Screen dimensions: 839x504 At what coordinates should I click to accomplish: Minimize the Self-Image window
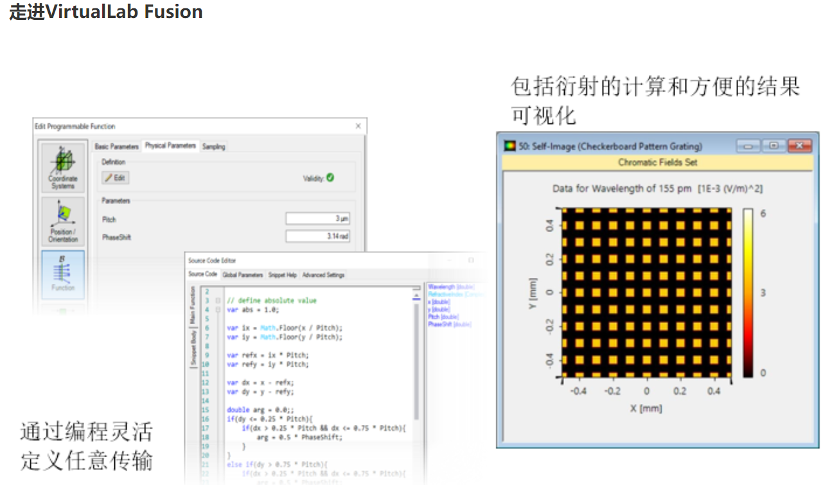(x=748, y=146)
